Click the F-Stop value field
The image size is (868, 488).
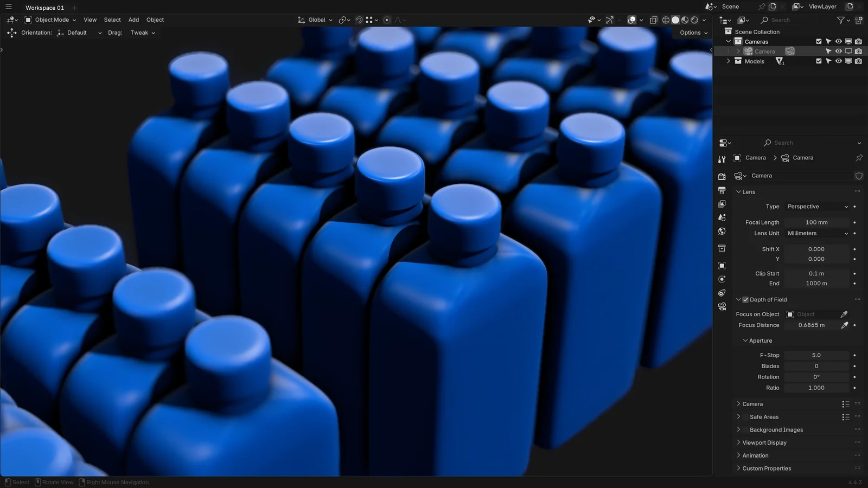coord(816,355)
